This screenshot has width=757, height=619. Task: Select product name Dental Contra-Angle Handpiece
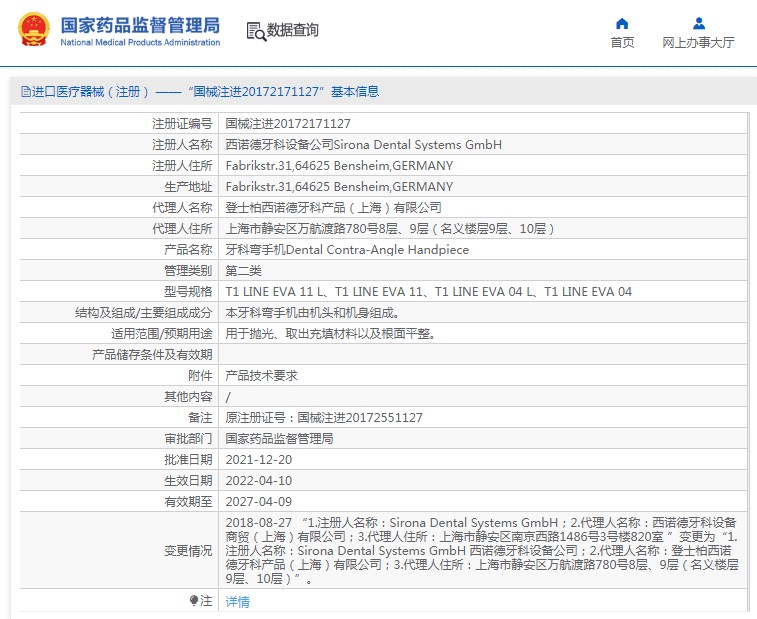(x=347, y=250)
